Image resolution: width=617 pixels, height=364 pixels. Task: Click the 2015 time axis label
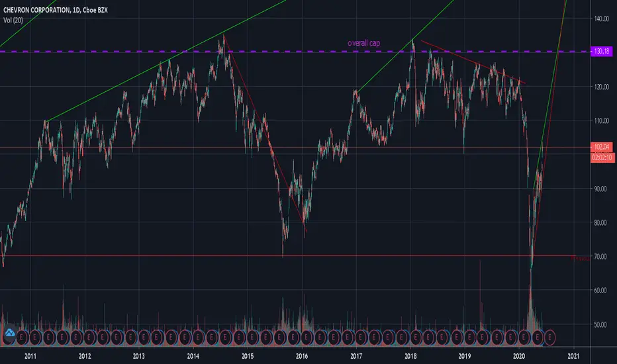(x=248, y=356)
